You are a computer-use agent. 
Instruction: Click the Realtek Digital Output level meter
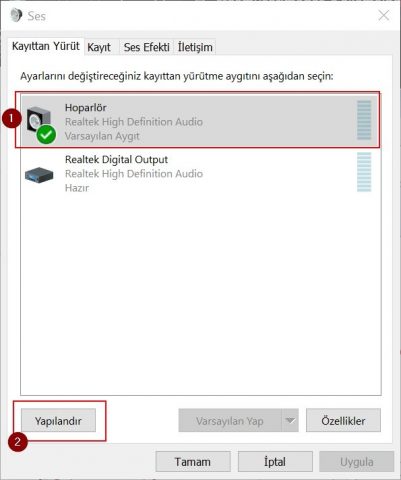[364, 172]
